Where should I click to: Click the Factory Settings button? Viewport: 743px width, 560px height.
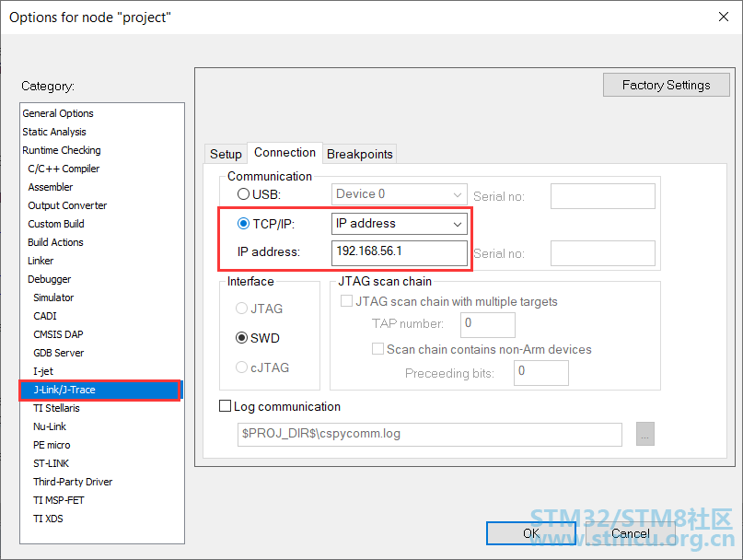666,85
